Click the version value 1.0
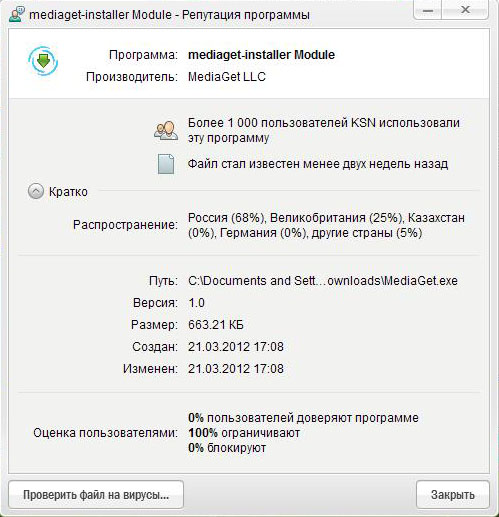Viewport: 499px width, 517px height. pyautogui.click(x=196, y=303)
